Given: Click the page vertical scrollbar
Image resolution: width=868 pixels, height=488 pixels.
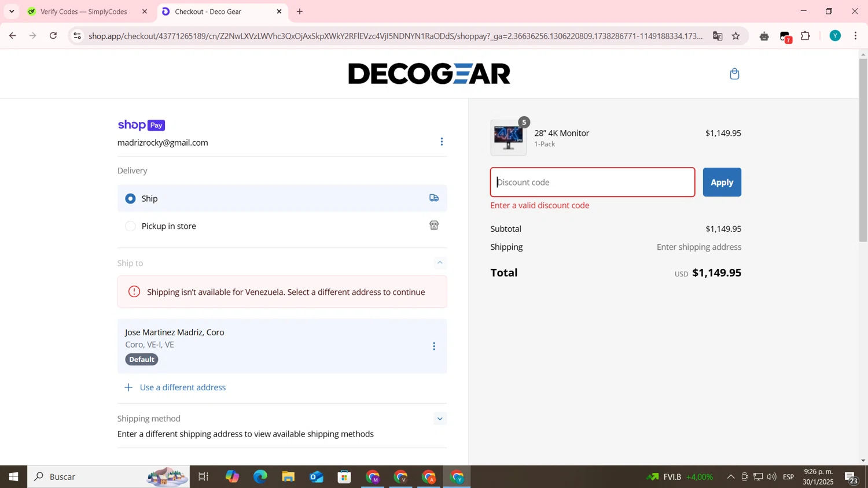Looking at the screenshot, I should click(863, 150).
